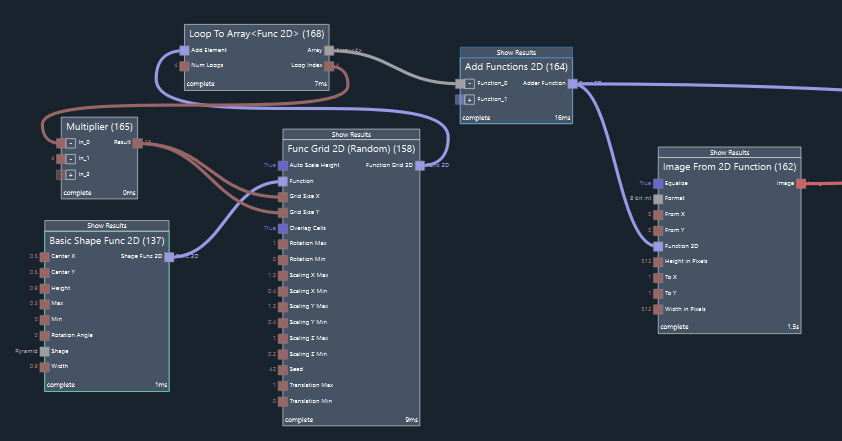Click minus button beside Multiplier In_0
Viewport: 842px width, 441px height.
tap(70, 143)
